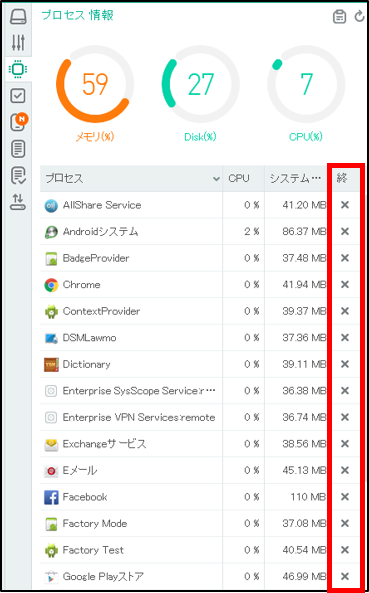Click the プロセス 情報 title
This screenshot has height=593, width=369.
(78, 15)
